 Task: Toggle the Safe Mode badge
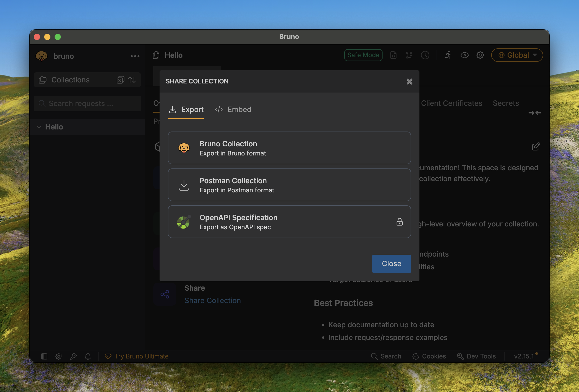[x=363, y=55]
